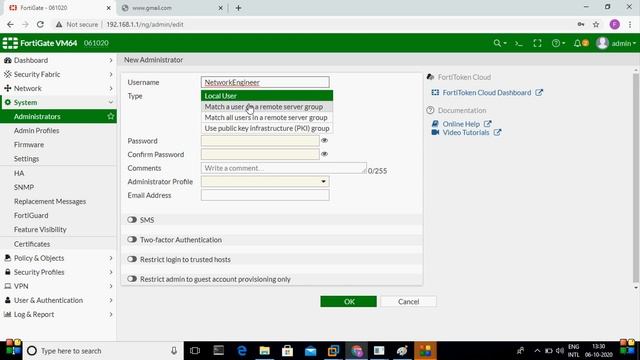Open FortiToken Cloud Dashboard external link icon

pyautogui.click(x=539, y=93)
